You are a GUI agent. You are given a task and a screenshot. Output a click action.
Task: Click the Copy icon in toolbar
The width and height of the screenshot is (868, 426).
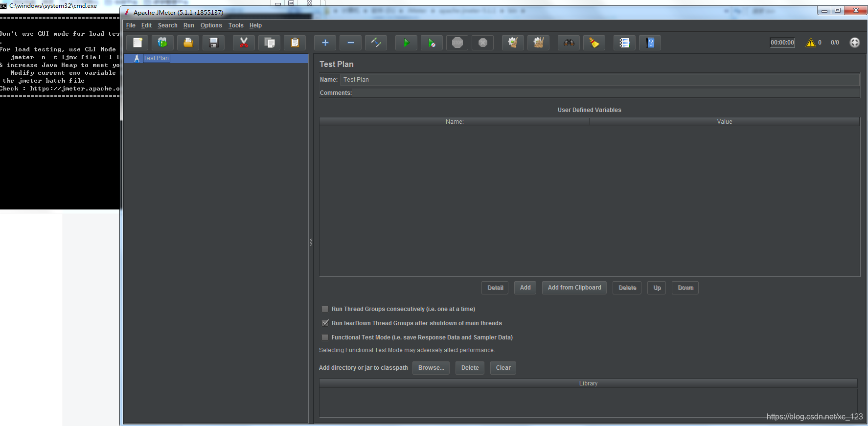(x=270, y=43)
